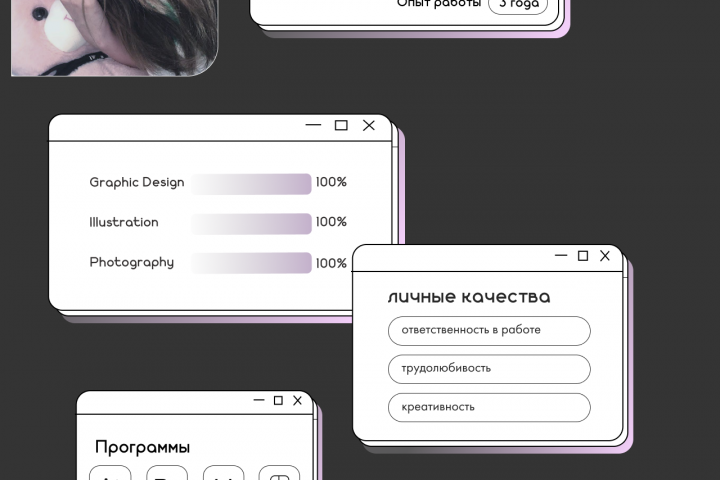Screen dimensions: 720x480
Task: Close the skills window
Action: (369, 125)
